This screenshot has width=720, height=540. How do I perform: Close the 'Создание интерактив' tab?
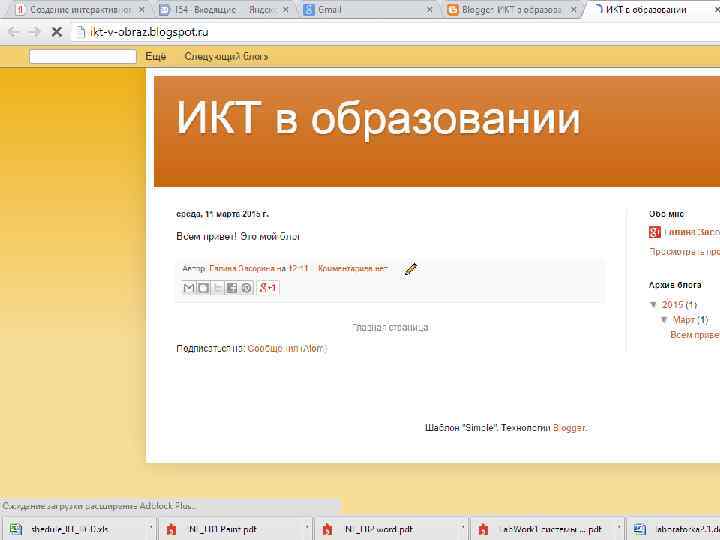tap(141, 10)
